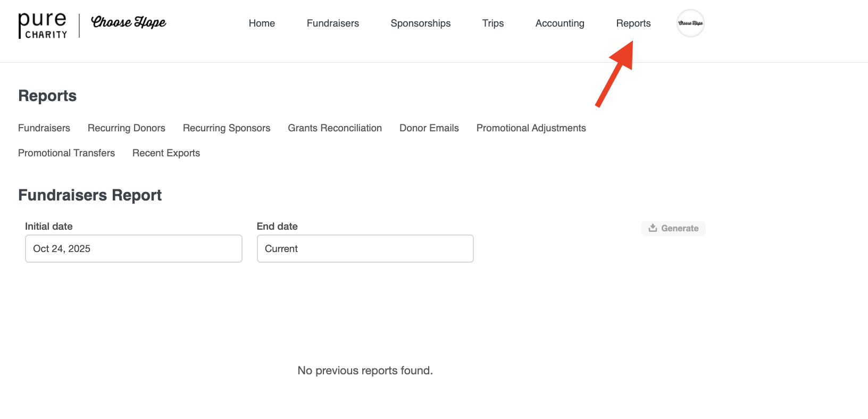868x419 pixels.
Task: Open the Accounting navigation item
Action: [560, 23]
